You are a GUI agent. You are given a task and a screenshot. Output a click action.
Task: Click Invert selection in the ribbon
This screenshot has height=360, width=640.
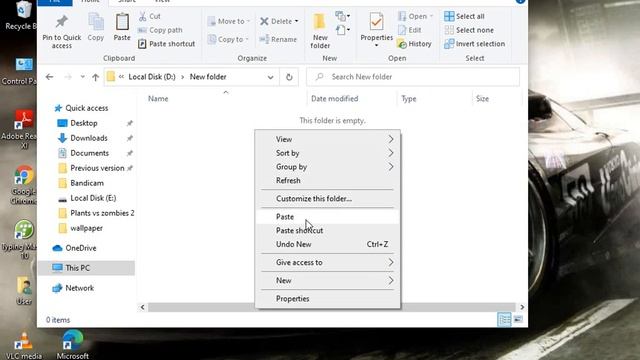point(474,44)
